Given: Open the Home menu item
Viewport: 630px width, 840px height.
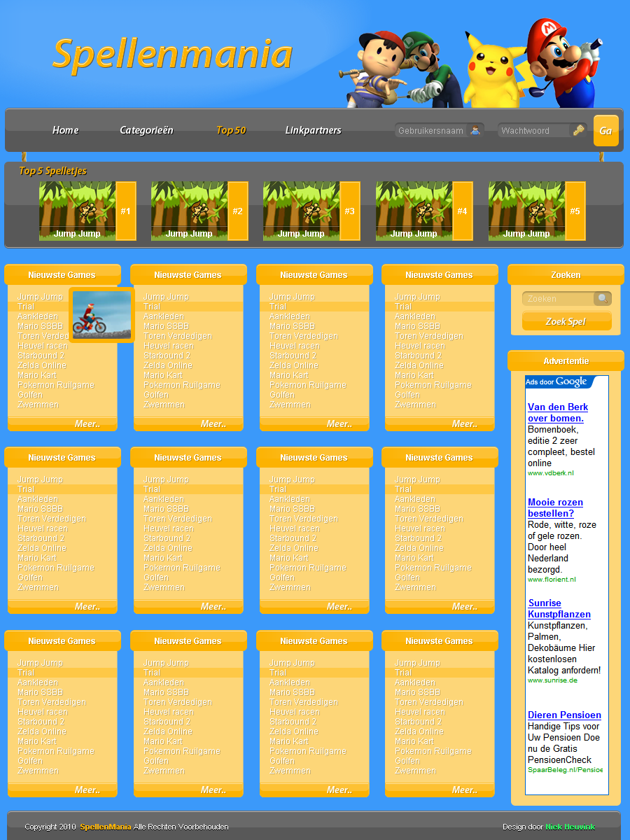Looking at the screenshot, I should click(66, 130).
